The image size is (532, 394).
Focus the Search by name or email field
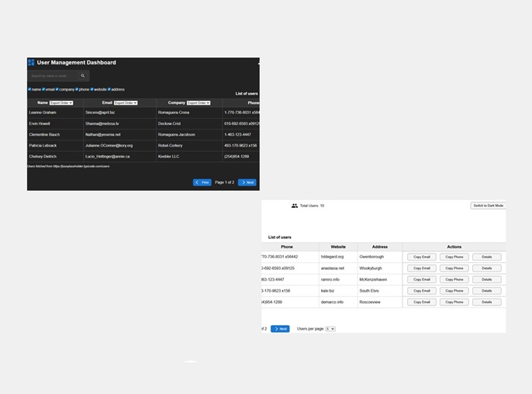[x=53, y=76]
